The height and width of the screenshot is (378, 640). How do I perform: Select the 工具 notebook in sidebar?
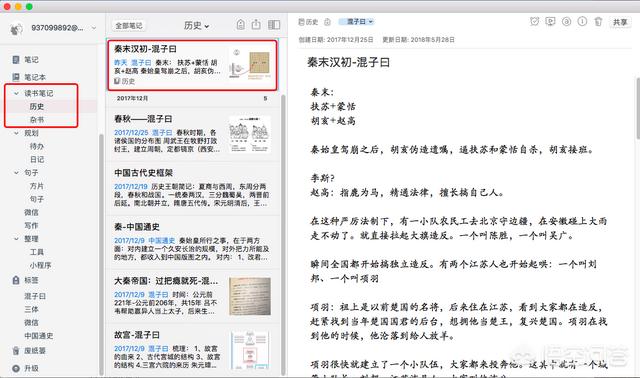(x=37, y=252)
